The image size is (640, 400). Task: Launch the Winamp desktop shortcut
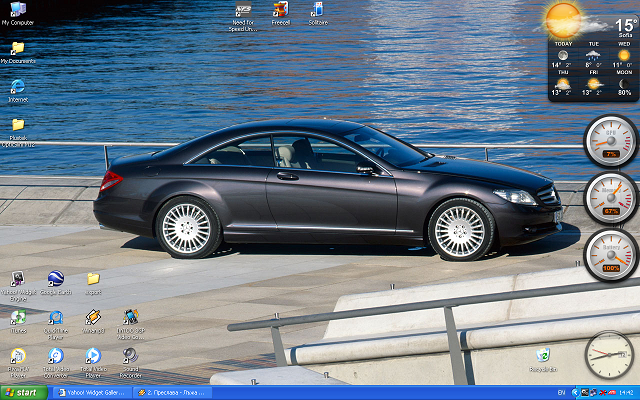tap(93, 317)
